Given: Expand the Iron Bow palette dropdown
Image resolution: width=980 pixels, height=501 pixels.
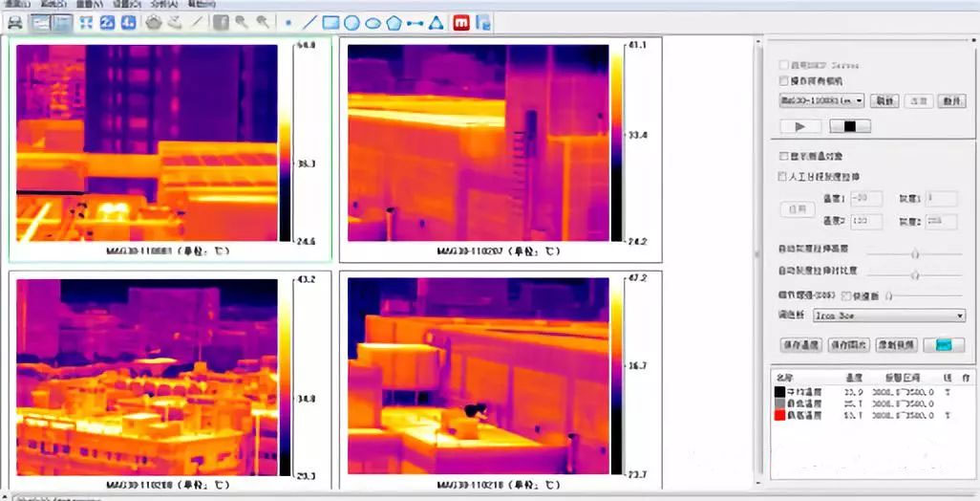Looking at the screenshot, I should [888, 315].
